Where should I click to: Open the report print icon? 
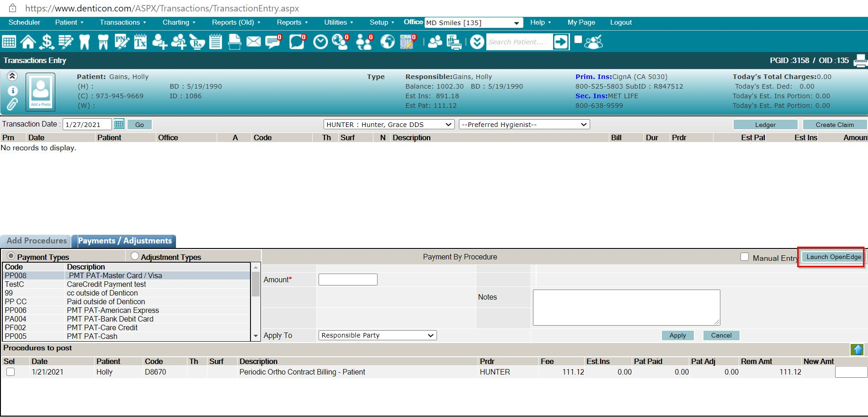[454, 42]
